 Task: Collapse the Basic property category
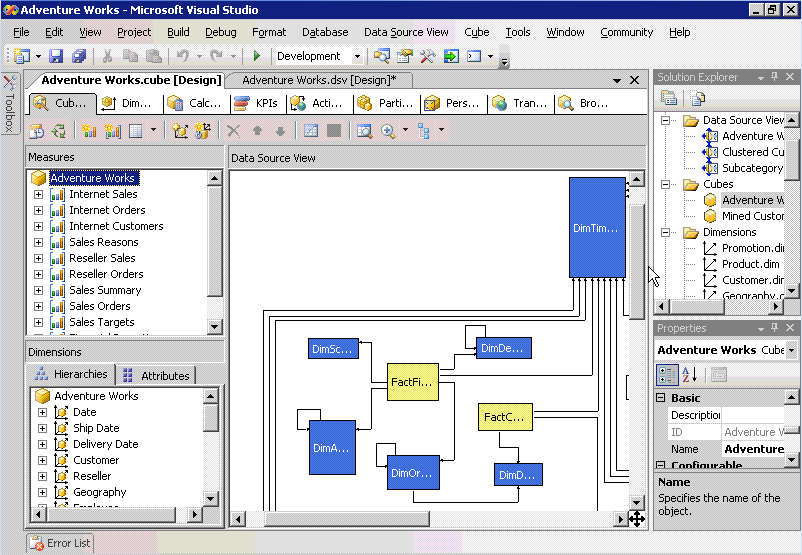click(x=661, y=398)
